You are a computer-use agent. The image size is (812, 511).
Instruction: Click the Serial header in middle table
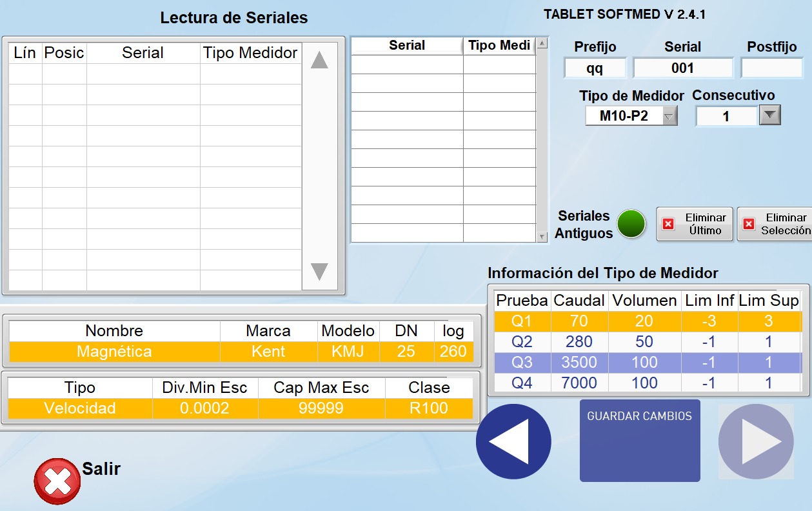(x=407, y=45)
